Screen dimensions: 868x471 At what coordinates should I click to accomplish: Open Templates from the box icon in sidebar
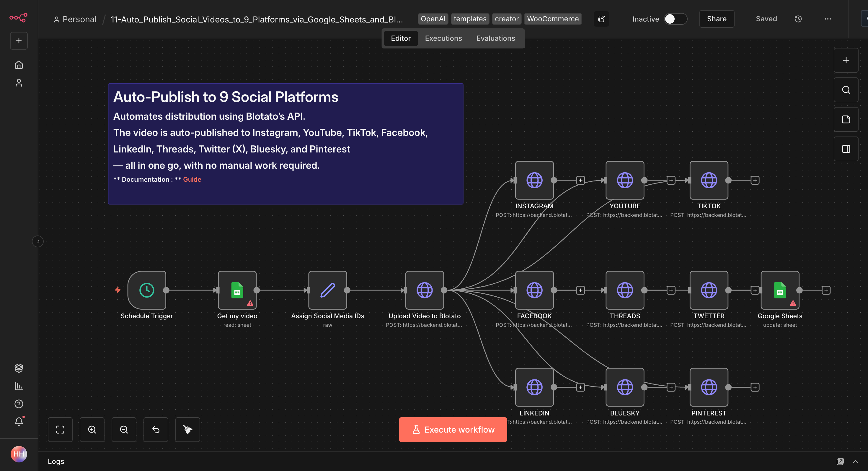[x=19, y=368]
